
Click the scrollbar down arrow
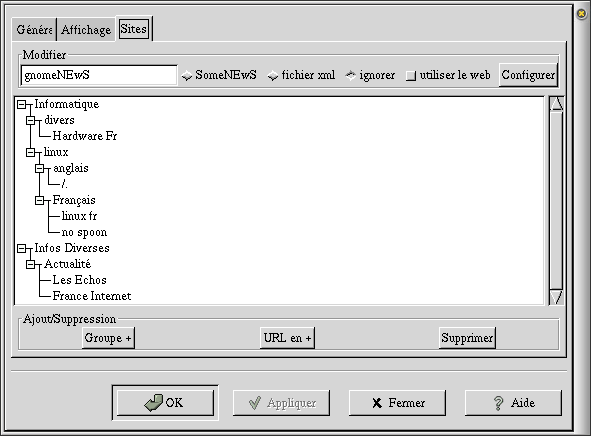556,297
